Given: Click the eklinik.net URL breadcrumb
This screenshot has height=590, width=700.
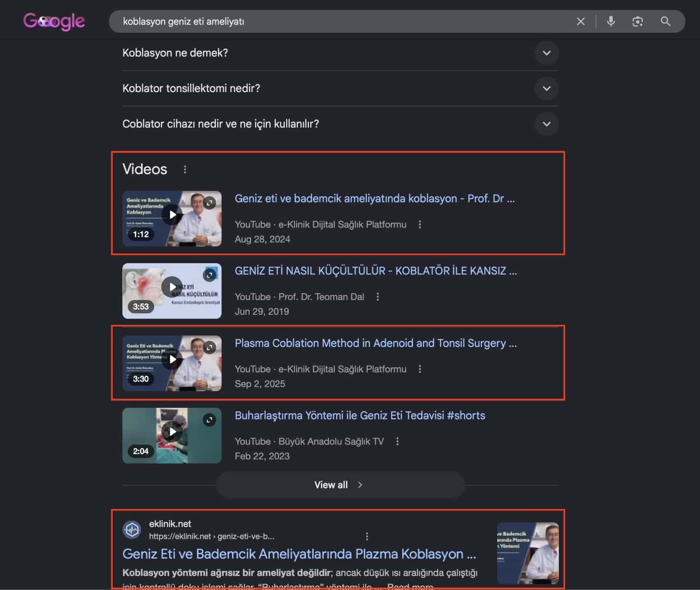Looking at the screenshot, I should click(x=211, y=536).
